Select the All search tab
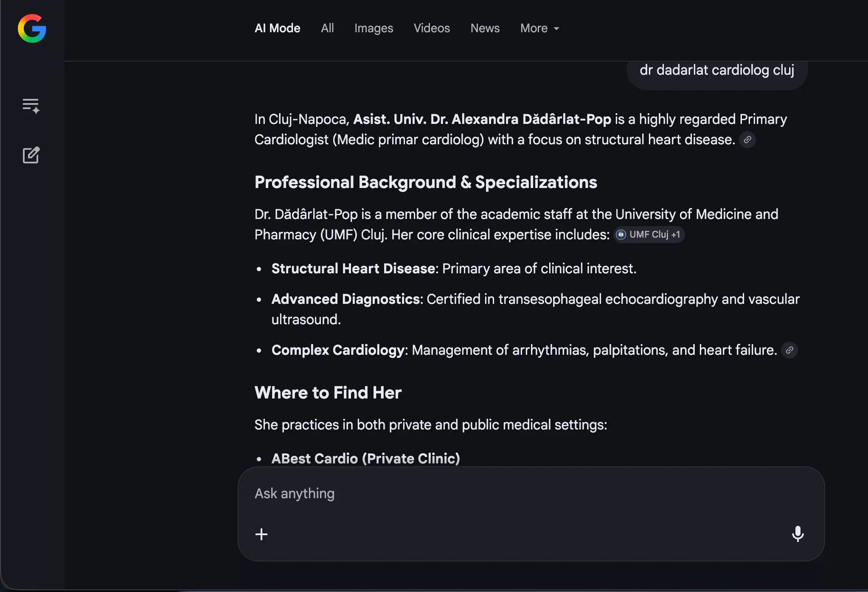868x592 pixels. pyautogui.click(x=327, y=28)
